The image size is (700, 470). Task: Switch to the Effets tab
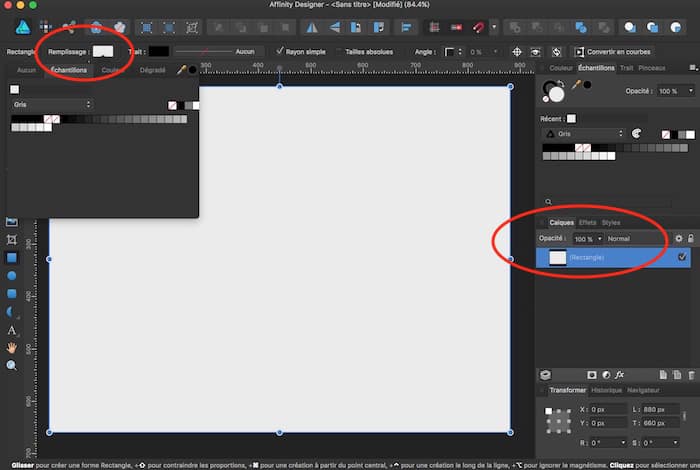point(588,222)
